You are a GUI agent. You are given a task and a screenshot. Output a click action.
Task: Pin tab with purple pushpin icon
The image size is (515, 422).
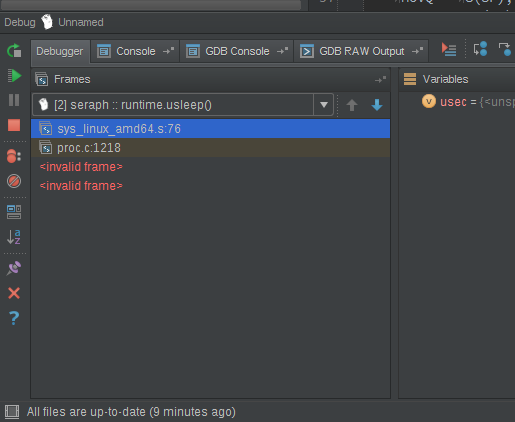[x=14, y=268]
